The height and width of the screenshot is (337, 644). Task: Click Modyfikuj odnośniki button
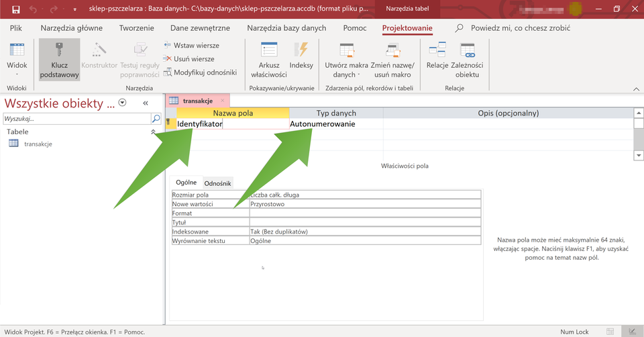pyautogui.click(x=199, y=73)
